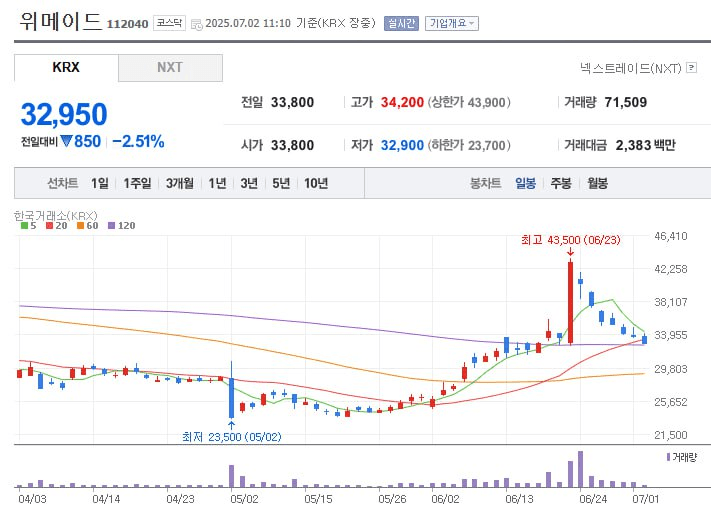Viewport: 711px width, 519px height.
Task: Select the 일봉 daily candle chart
Action: click(526, 183)
